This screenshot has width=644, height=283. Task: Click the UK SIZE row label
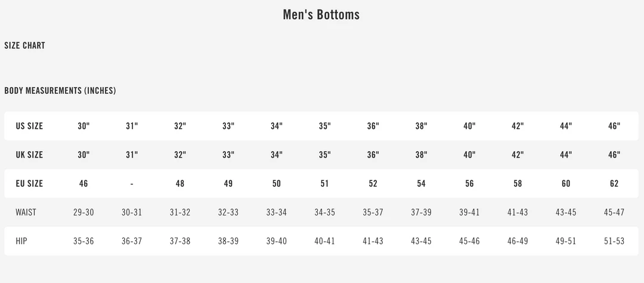tap(29, 155)
